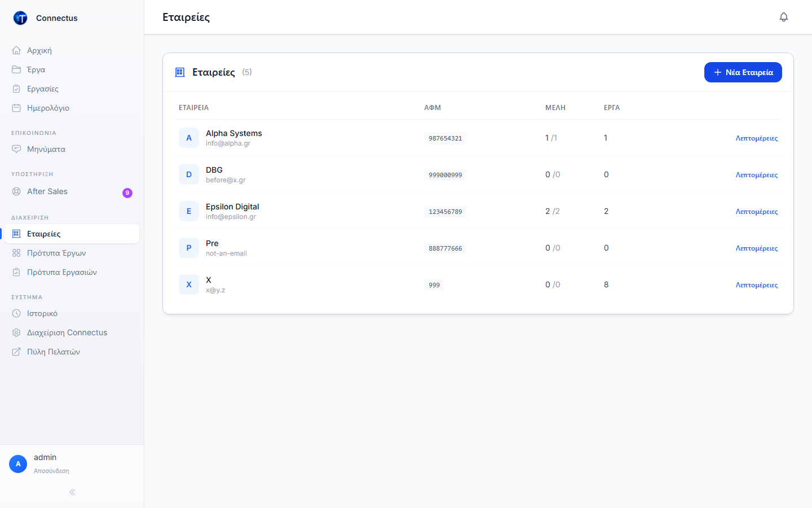
Task: Click the lifebuoy icon beside After Sales
Action: tap(16, 191)
